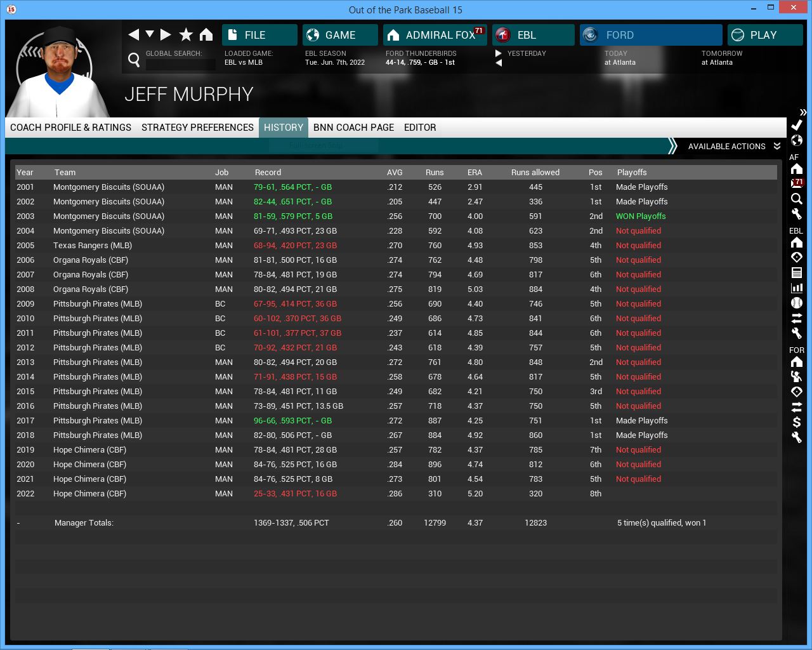Navigate back with the left arrow
Image resolution: width=812 pixels, height=650 pixels.
[133, 35]
